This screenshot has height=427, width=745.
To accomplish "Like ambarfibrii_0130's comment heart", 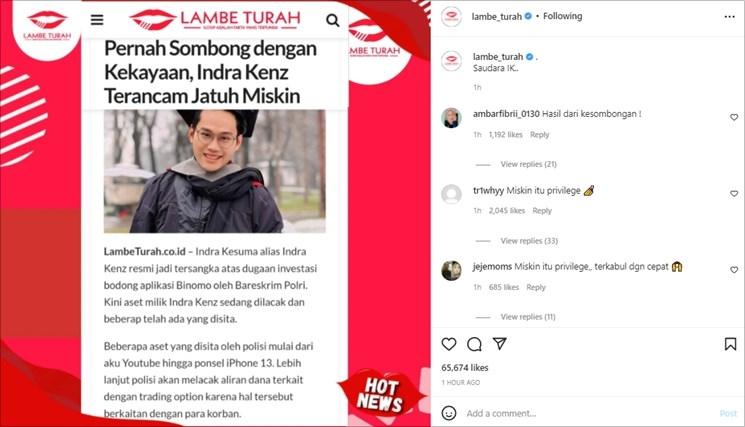I will point(734,117).
